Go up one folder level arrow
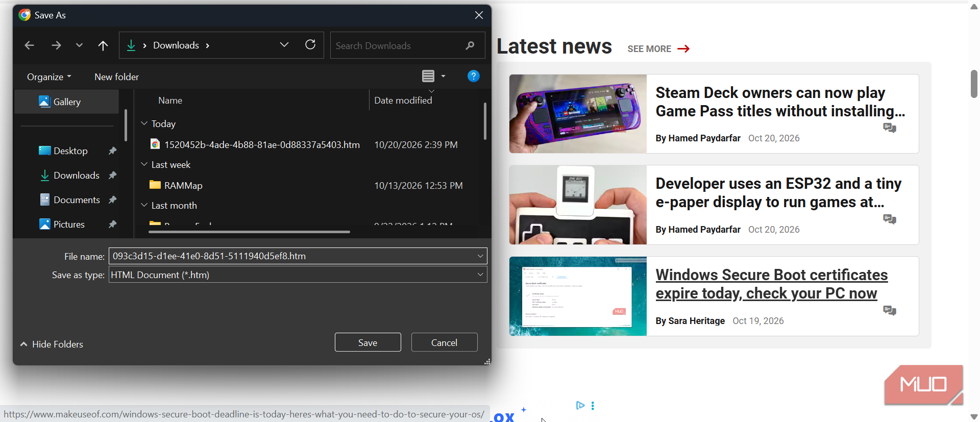The width and height of the screenshot is (980, 422). [103, 45]
